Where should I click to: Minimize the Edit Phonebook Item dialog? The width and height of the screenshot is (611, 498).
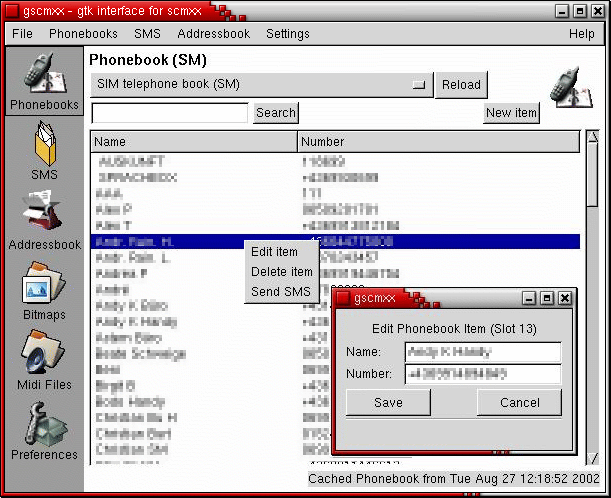529,299
